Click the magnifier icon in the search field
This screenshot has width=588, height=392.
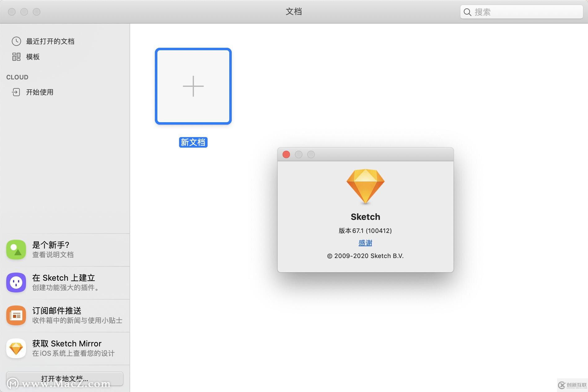click(x=467, y=12)
